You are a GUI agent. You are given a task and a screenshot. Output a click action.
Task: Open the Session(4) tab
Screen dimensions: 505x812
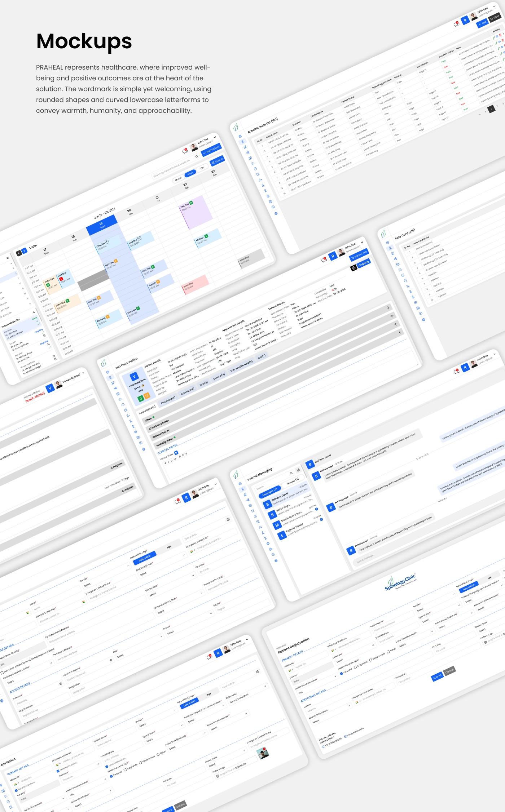pyautogui.click(x=219, y=376)
